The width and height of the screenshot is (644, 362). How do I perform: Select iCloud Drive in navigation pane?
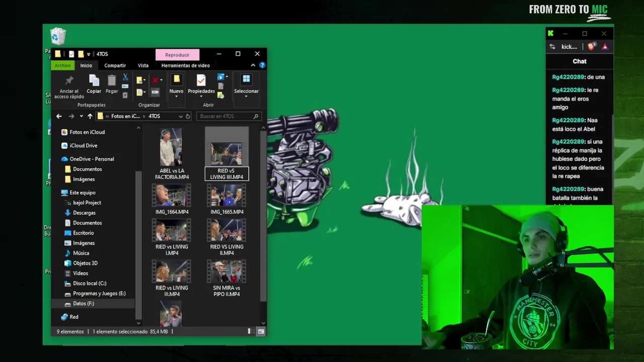83,146
